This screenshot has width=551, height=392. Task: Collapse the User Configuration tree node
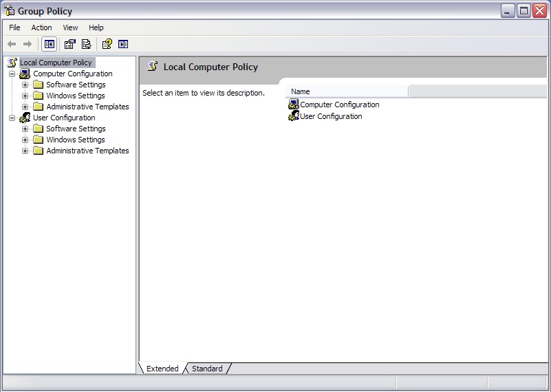coord(12,118)
